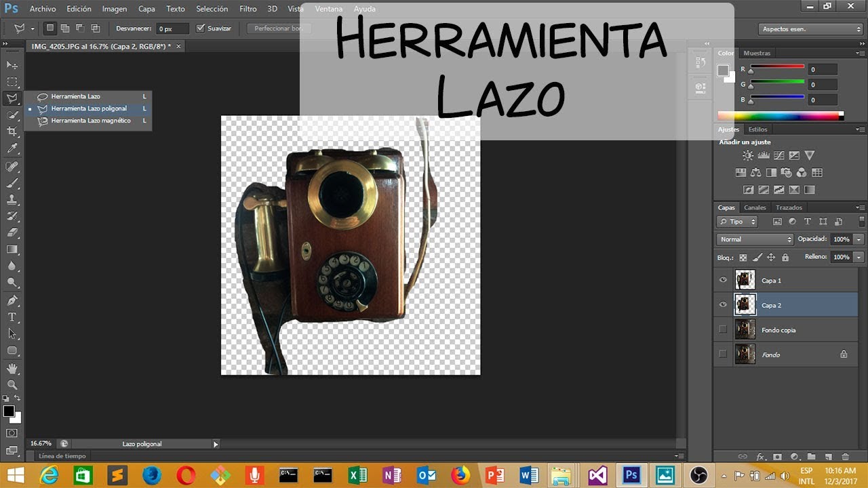Select the Clone Stamp tool
This screenshot has width=868, height=488.
[12, 200]
